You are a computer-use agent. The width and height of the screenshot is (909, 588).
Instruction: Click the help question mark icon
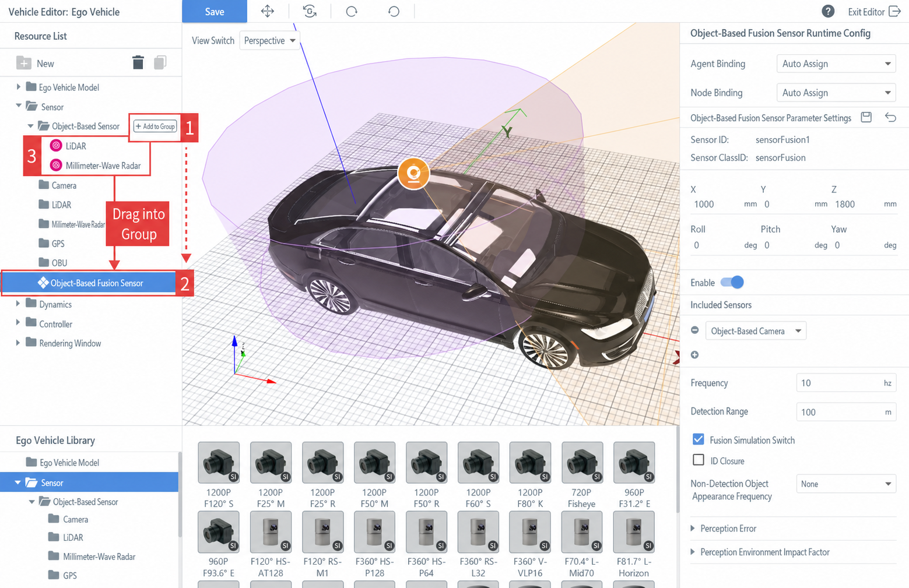pyautogui.click(x=828, y=12)
